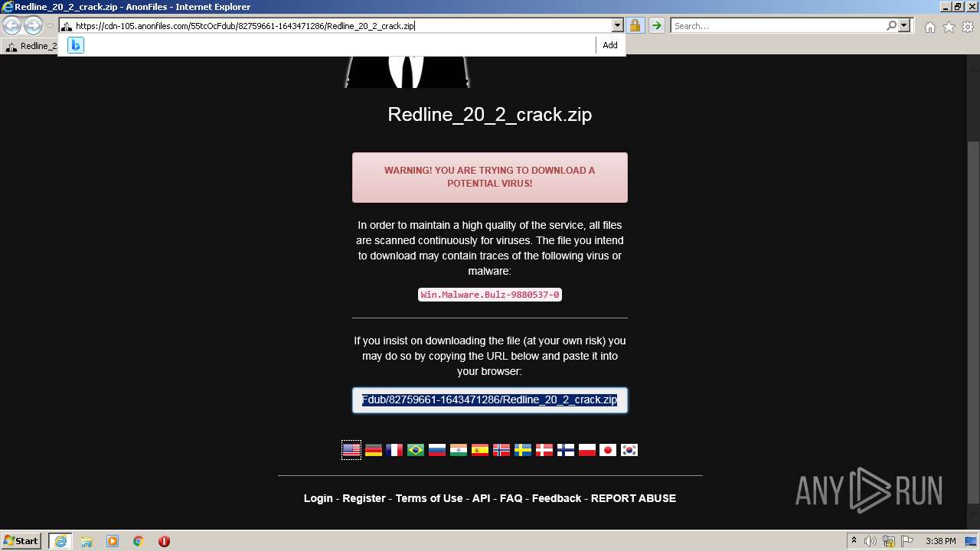Expand the search provider dropdown arrow
Viewport: 980px width, 551px height.
pos(904,26)
